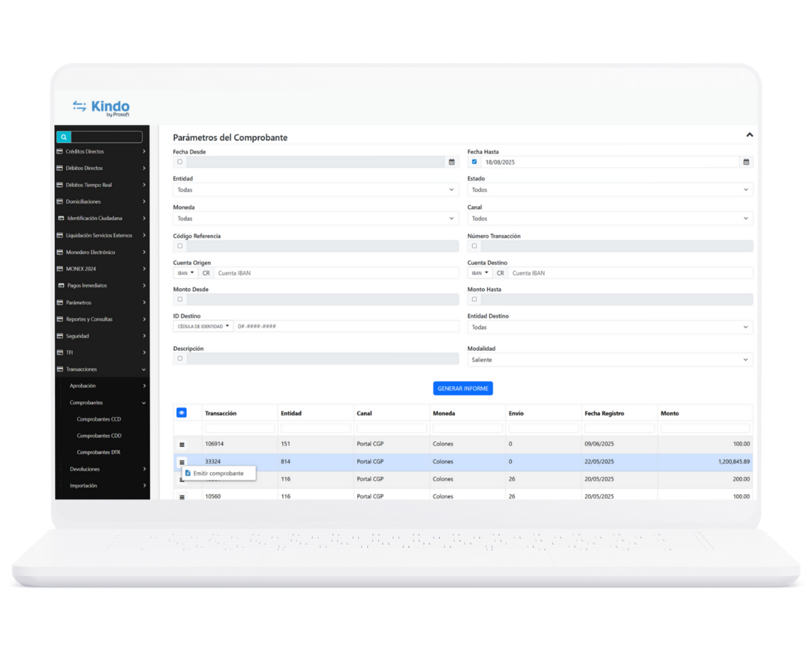Image resolution: width=812 pixels, height=650 pixels.
Task: Click the sidebar search magnifier icon
Action: pos(64,137)
